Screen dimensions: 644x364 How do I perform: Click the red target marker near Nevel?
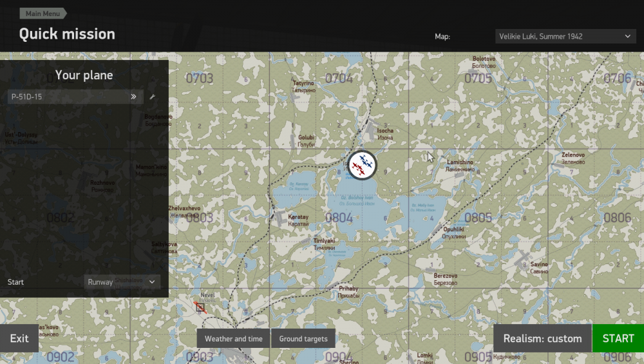200,307
